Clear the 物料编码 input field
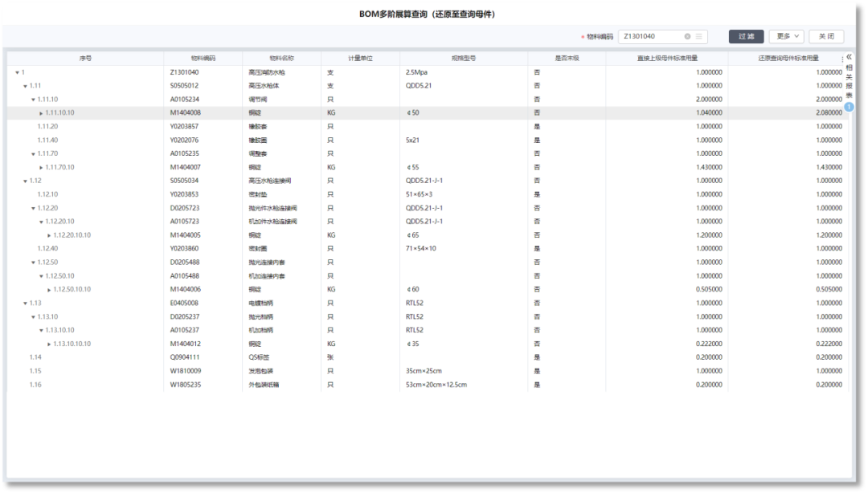 point(687,36)
